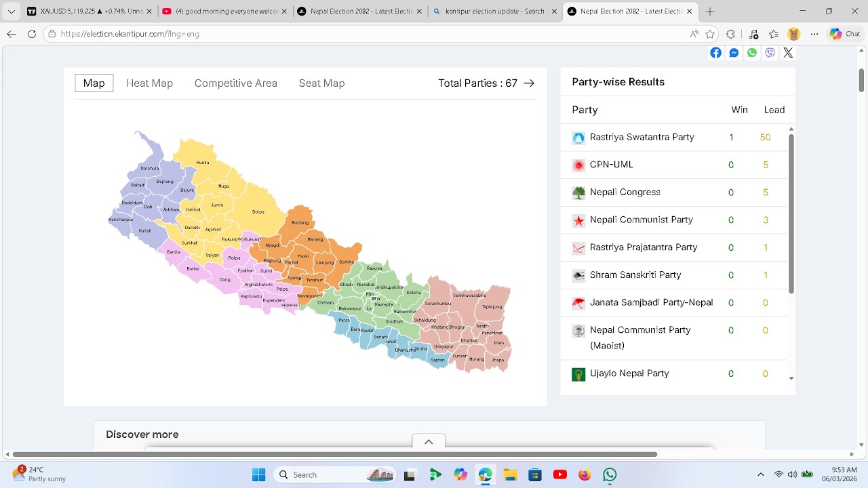The height and width of the screenshot is (488, 868).
Task: Click the horizontal page scrollbar
Action: 335,454
